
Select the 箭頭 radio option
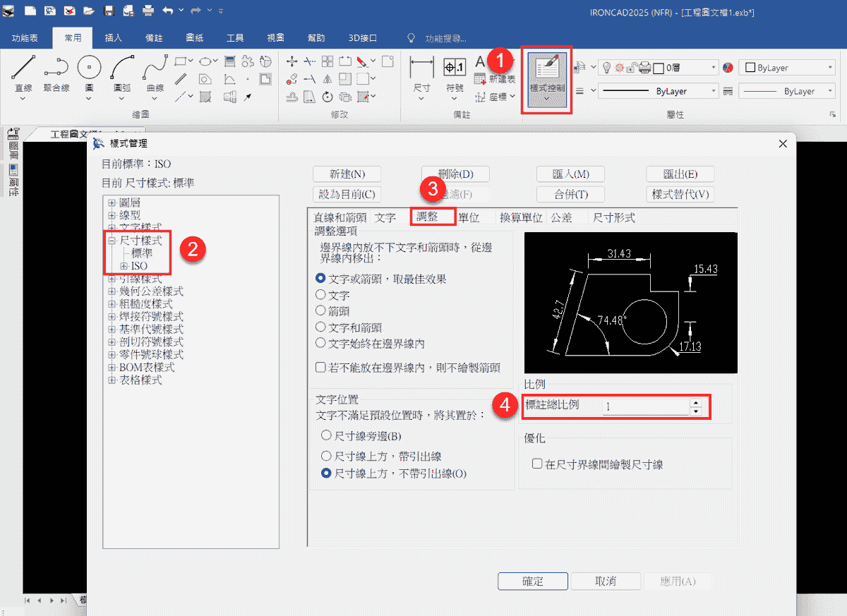tap(333, 311)
